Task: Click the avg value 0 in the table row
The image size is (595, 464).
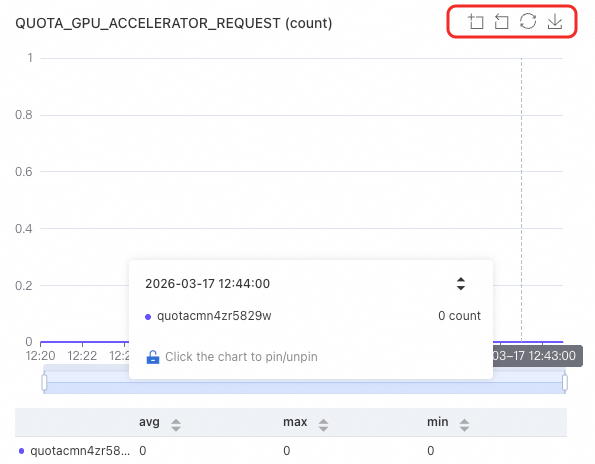Action: coord(143,451)
